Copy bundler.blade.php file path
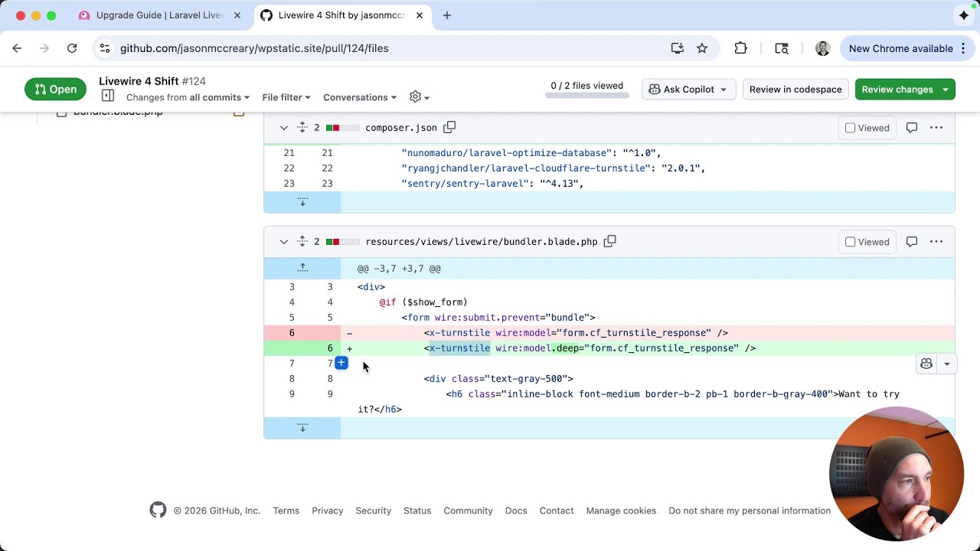The height and width of the screenshot is (551, 980). coord(609,241)
